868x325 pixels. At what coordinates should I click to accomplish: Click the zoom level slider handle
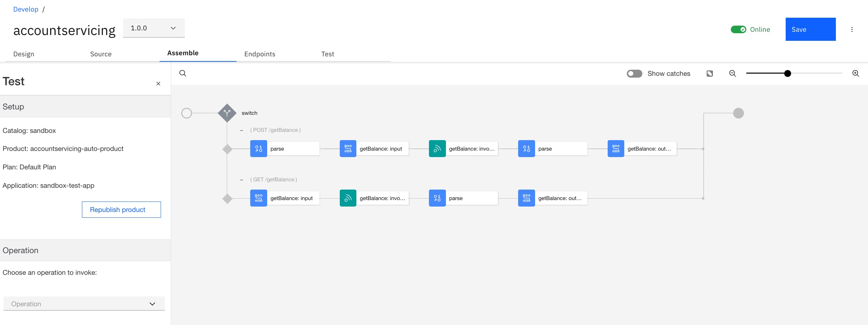click(x=787, y=74)
